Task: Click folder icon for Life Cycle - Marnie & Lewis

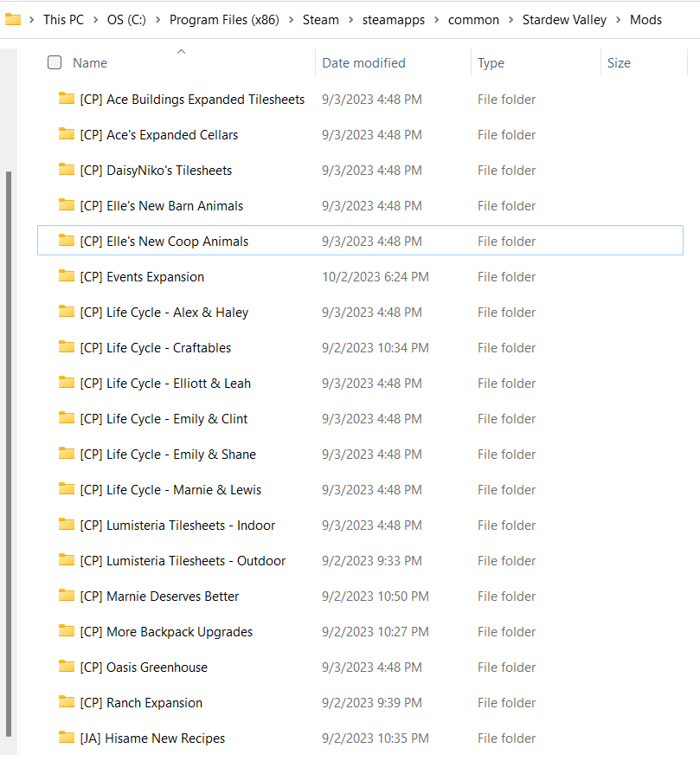Action: pos(67,489)
